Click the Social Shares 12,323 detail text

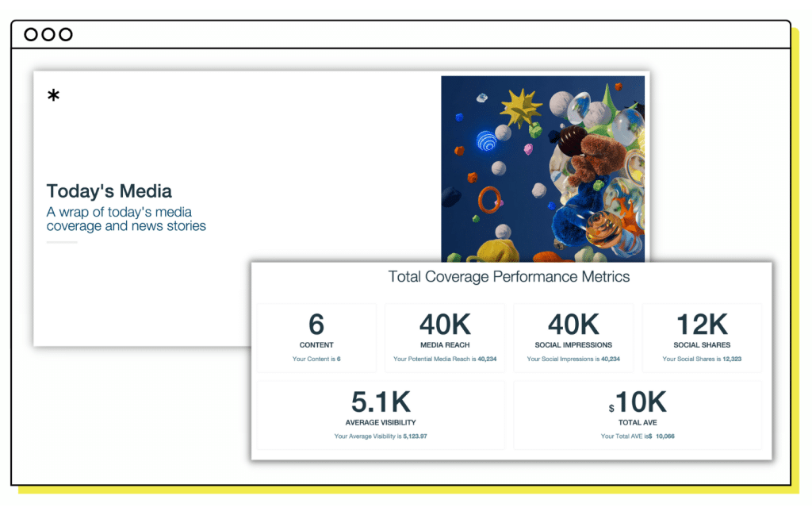[702, 359]
